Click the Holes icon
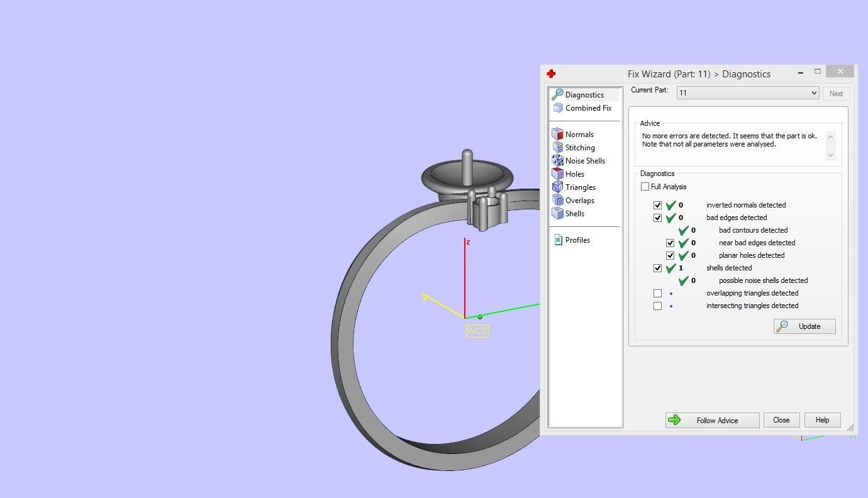 (557, 174)
